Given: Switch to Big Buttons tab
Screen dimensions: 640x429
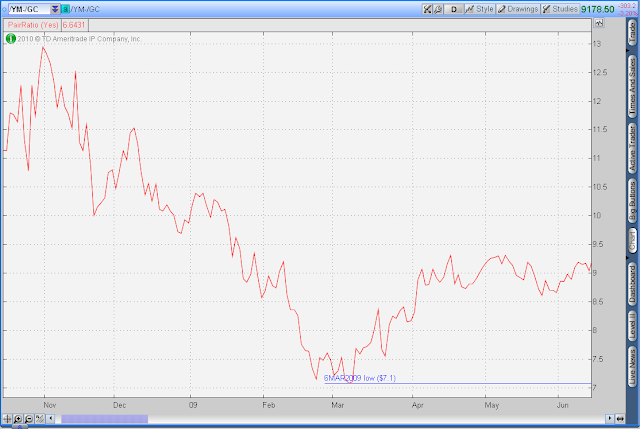Looking at the screenshot, I should (x=632, y=200).
